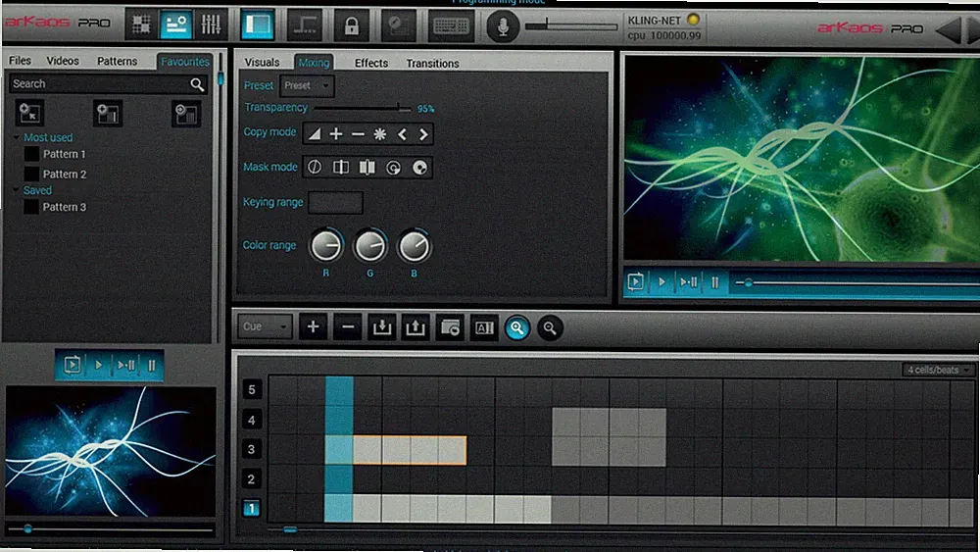Select the spiral Mask mode icon
Viewport: 980px width, 552px height.
[x=393, y=168]
